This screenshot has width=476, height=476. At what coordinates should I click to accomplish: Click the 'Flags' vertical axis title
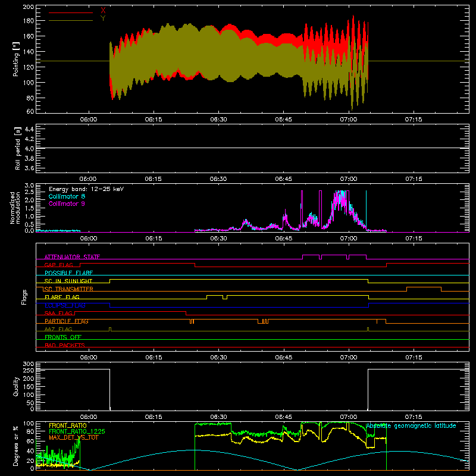[x=24, y=297]
